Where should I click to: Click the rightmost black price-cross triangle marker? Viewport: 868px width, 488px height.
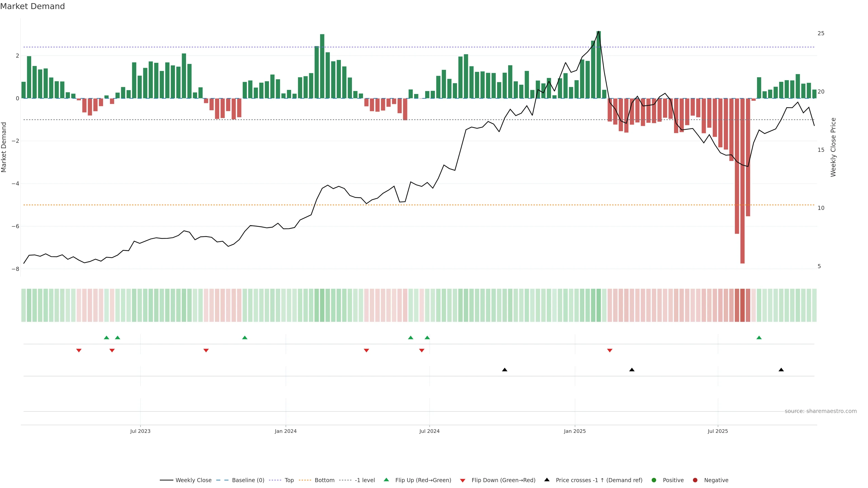click(x=781, y=370)
